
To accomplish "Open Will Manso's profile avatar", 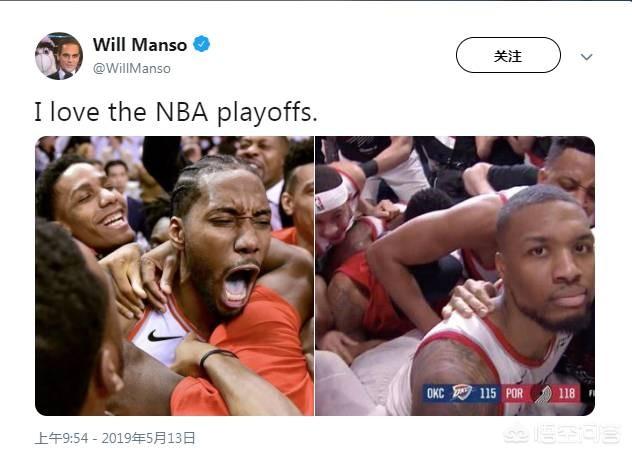I will click(x=59, y=56).
